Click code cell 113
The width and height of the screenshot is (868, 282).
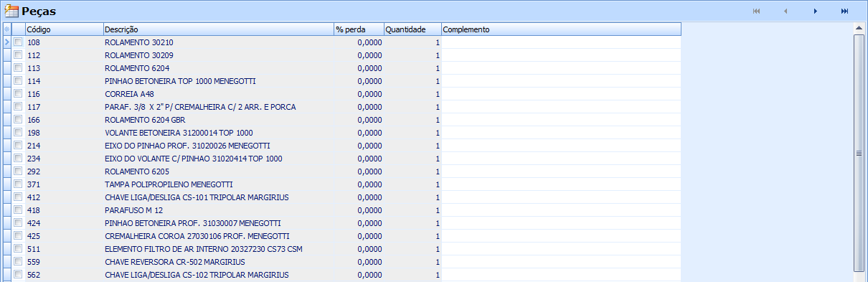click(x=64, y=68)
